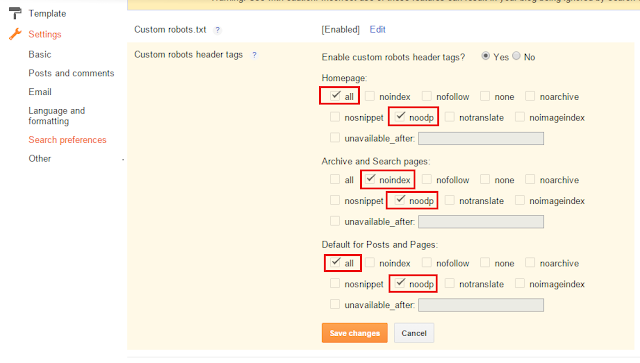The image size is (640, 363).
Task: Toggle Homepage noindex checkbox
Action: pyautogui.click(x=370, y=96)
